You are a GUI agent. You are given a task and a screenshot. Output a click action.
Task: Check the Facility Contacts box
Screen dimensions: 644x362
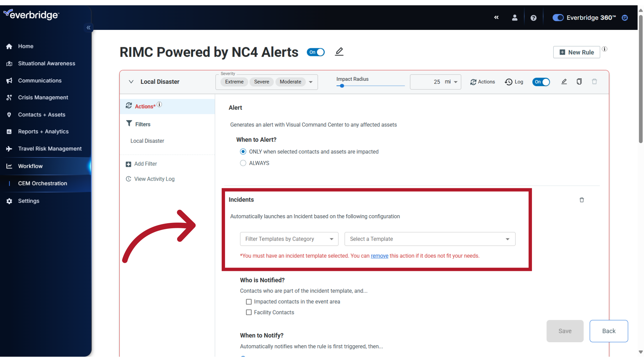coord(249,312)
